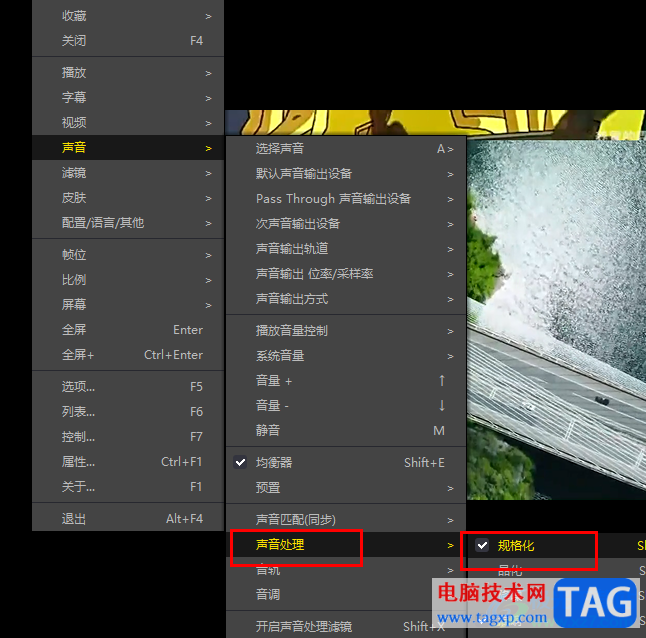
Task: Open the 音调 pitch entry
Action: [346, 595]
